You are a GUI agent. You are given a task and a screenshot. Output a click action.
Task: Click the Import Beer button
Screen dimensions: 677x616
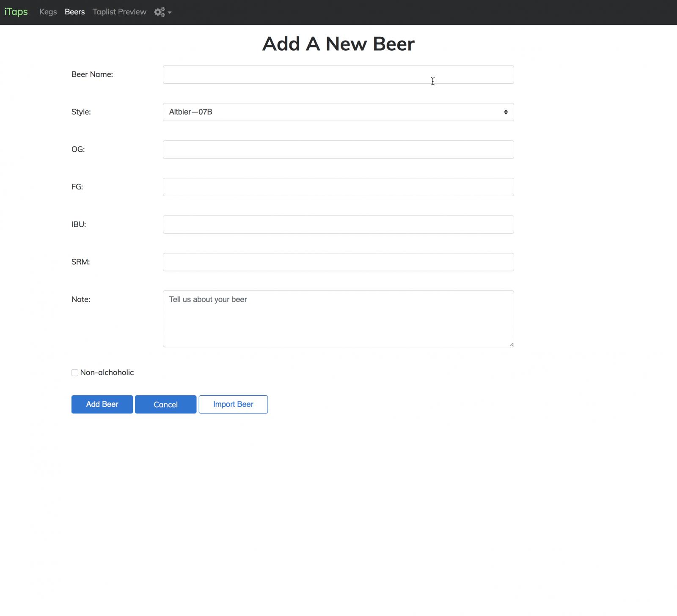[x=233, y=404]
